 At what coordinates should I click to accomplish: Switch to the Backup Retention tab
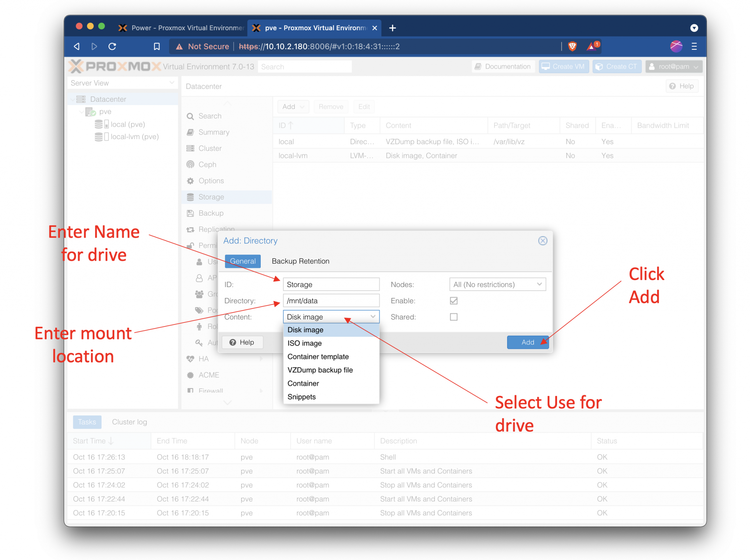pyautogui.click(x=300, y=261)
